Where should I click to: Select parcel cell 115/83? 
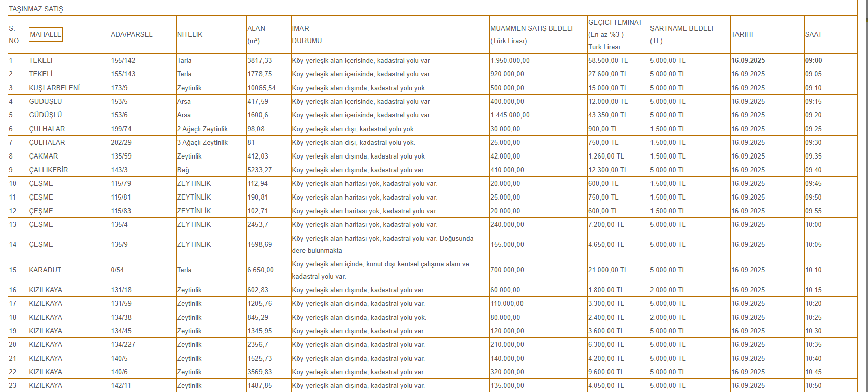(121, 211)
